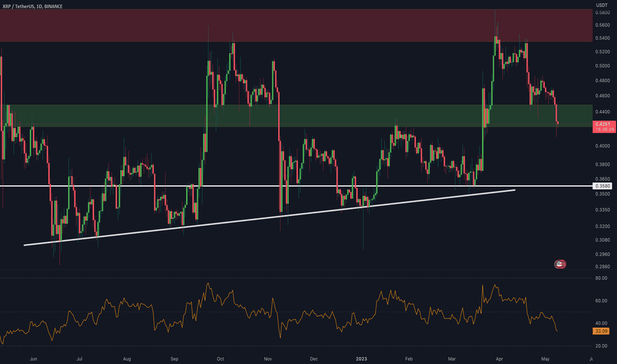
Task: Click the 0.2860 price axis label
Action: pyautogui.click(x=602, y=267)
